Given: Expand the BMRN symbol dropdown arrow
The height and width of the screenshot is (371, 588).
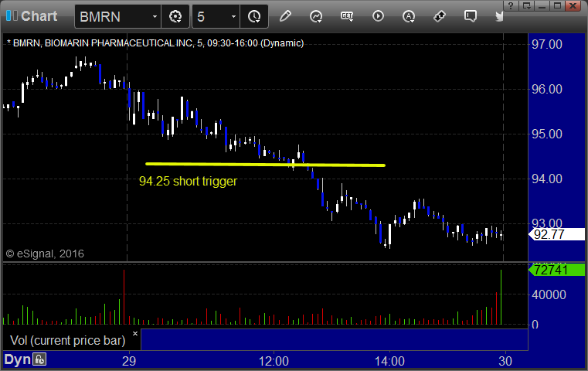Looking at the screenshot, I should 155,16.
